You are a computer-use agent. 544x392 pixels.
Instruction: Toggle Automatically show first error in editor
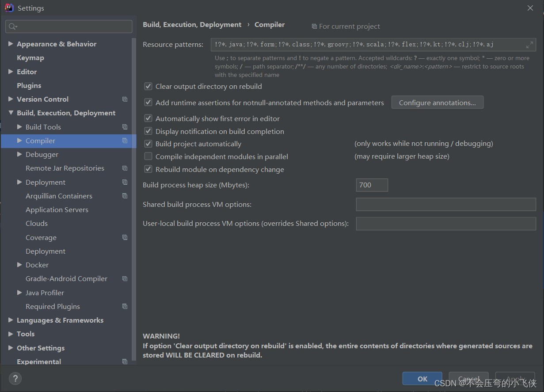(148, 118)
